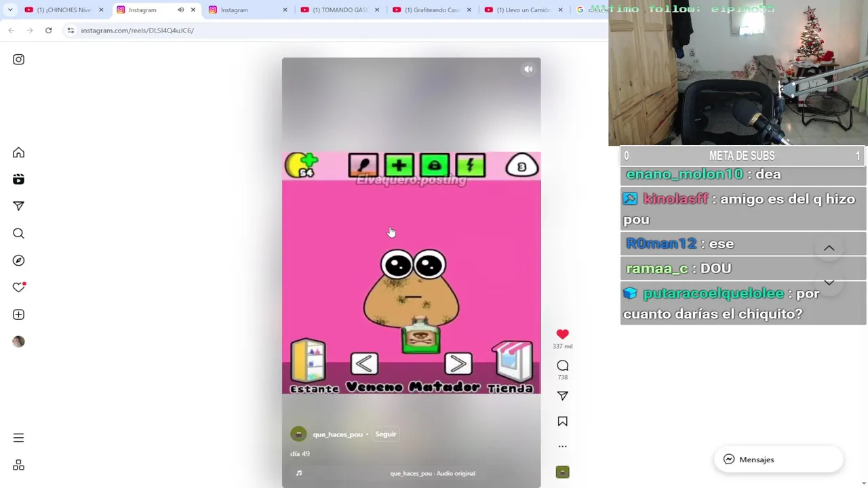Image resolution: width=868 pixels, height=488 pixels.
Task: Close the TOMANDO GAS tab
Action: click(x=378, y=9)
